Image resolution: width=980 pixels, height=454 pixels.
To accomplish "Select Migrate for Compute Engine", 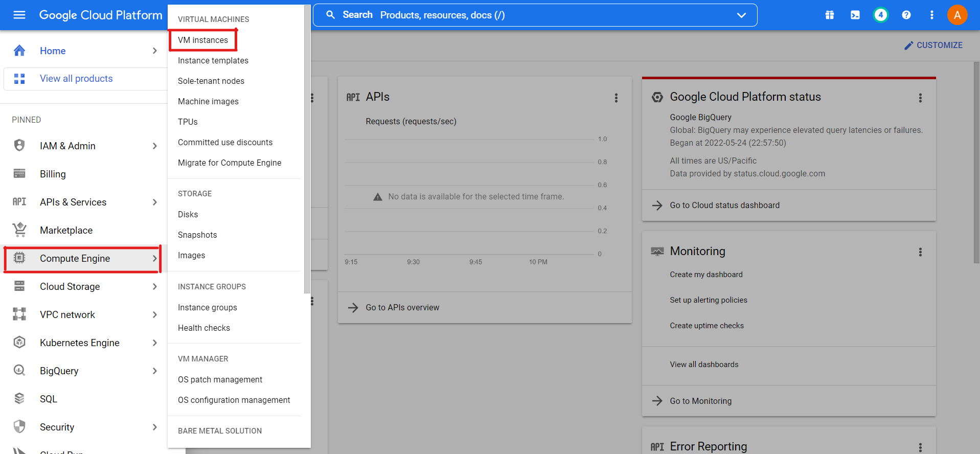I will (x=230, y=163).
